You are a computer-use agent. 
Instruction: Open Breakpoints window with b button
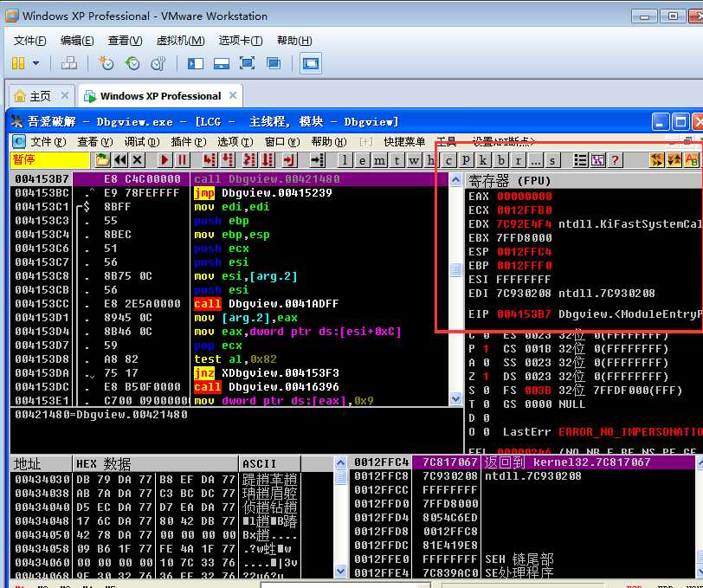[500, 160]
